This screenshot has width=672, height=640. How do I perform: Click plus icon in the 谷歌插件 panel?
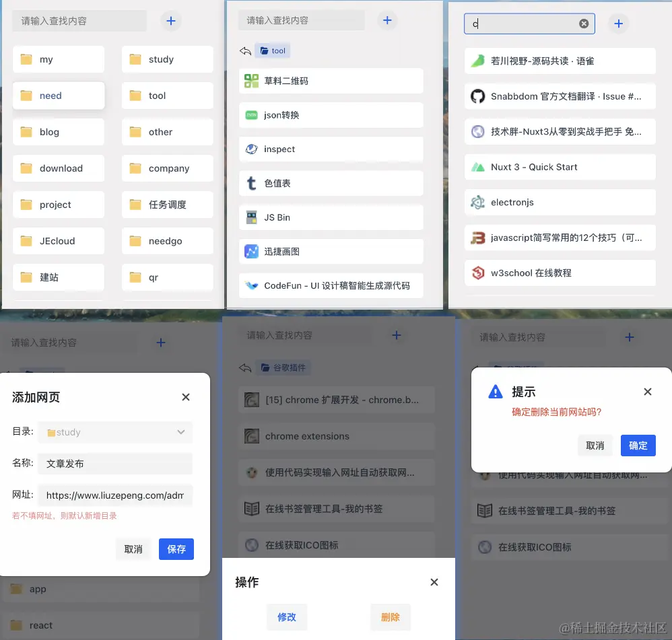tap(397, 335)
